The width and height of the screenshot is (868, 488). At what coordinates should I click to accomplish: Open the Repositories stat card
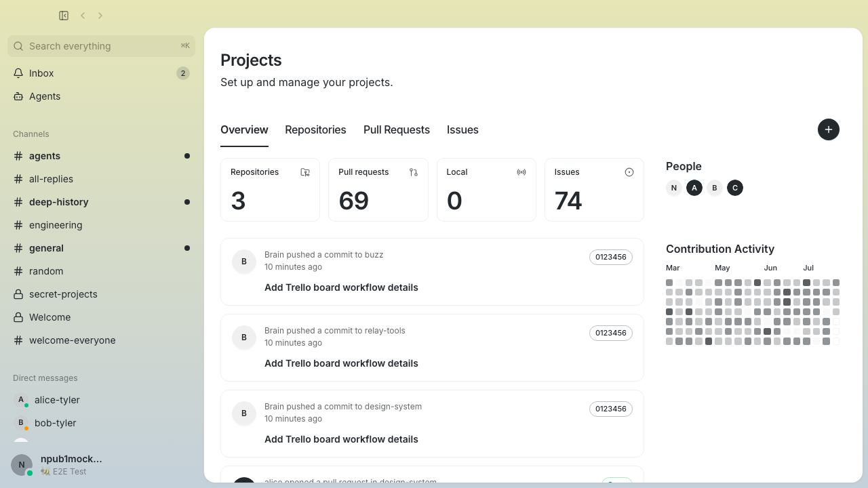(270, 190)
